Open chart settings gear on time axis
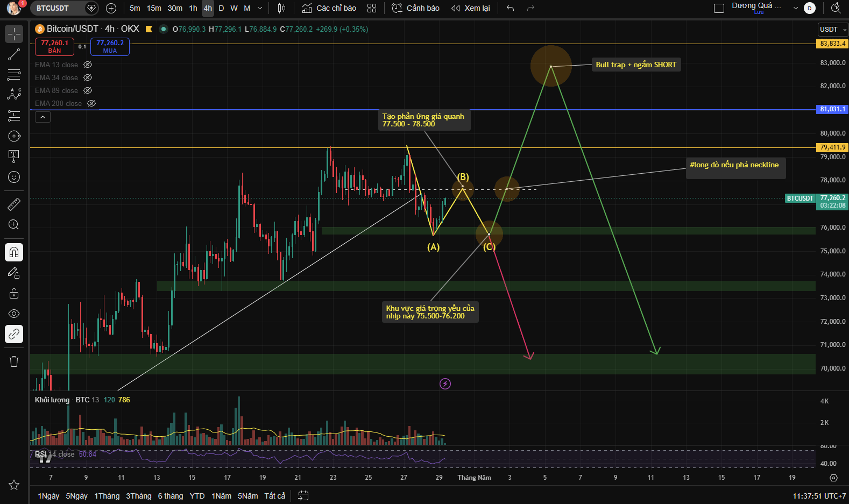The height and width of the screenshot is (504, 849). coord(833,478)
